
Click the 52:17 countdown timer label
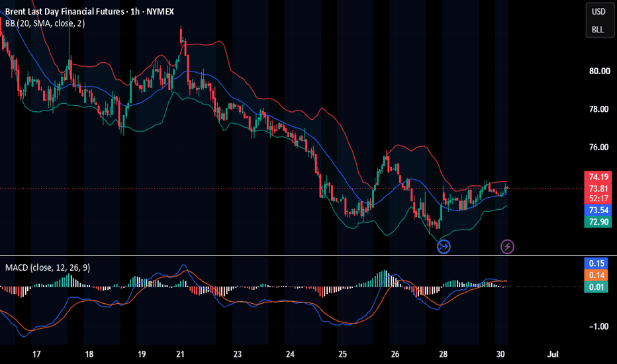(x=598, y=199)
